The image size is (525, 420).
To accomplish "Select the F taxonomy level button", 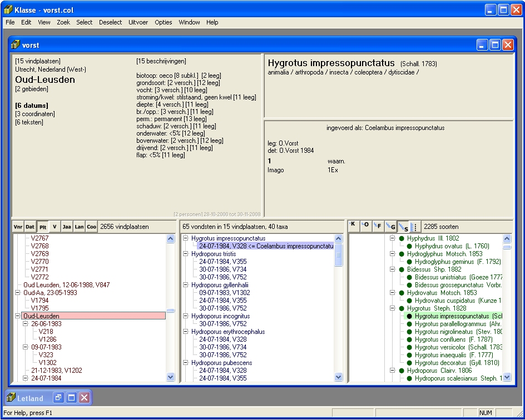I will pos(377,225).
